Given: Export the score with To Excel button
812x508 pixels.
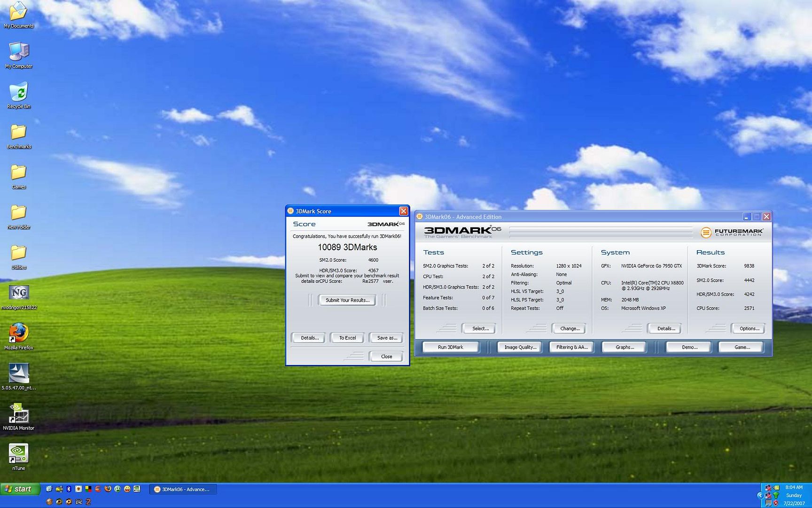Looking at the screenshot, I should (348, 338).
